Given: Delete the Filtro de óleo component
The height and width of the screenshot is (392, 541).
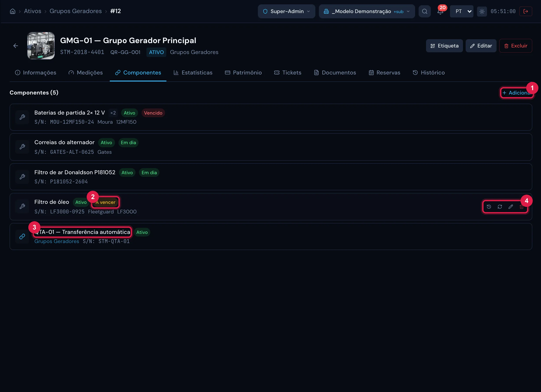Looking at the screenshot, I should pyautogui.click(x=521, y=207).
